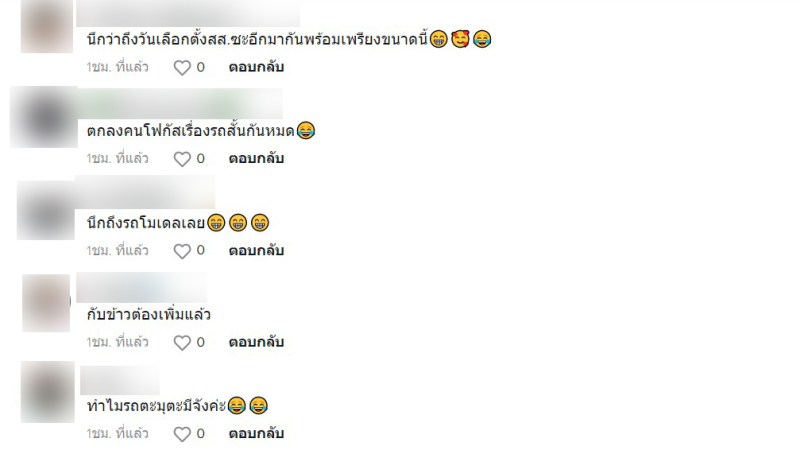The width and height of the screenshot is (800, 450).
Task: Open blurred username above first comment
Action: (188, 13)
